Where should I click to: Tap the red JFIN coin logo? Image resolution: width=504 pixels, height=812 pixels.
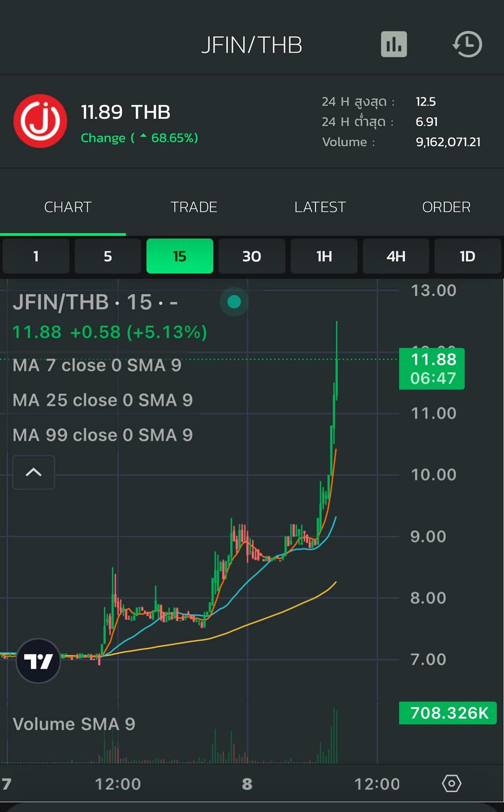40,121
